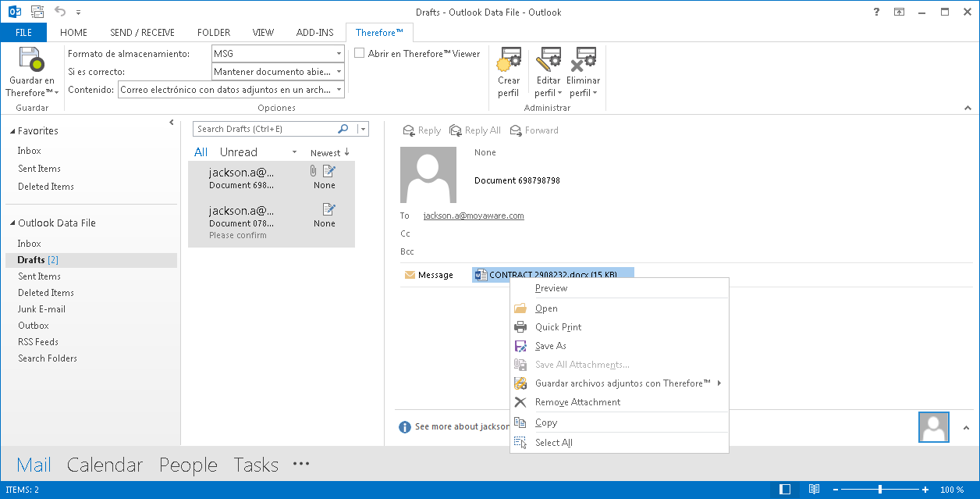This screenshot has width=980, height=499.
Task: Show All messages filter
Action: click(x=201, y=152)
